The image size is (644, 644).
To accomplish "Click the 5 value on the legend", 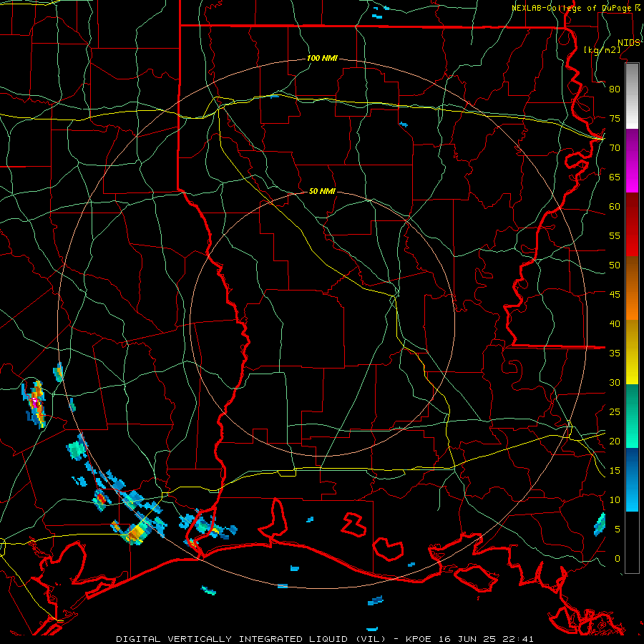I will [618, 530].
